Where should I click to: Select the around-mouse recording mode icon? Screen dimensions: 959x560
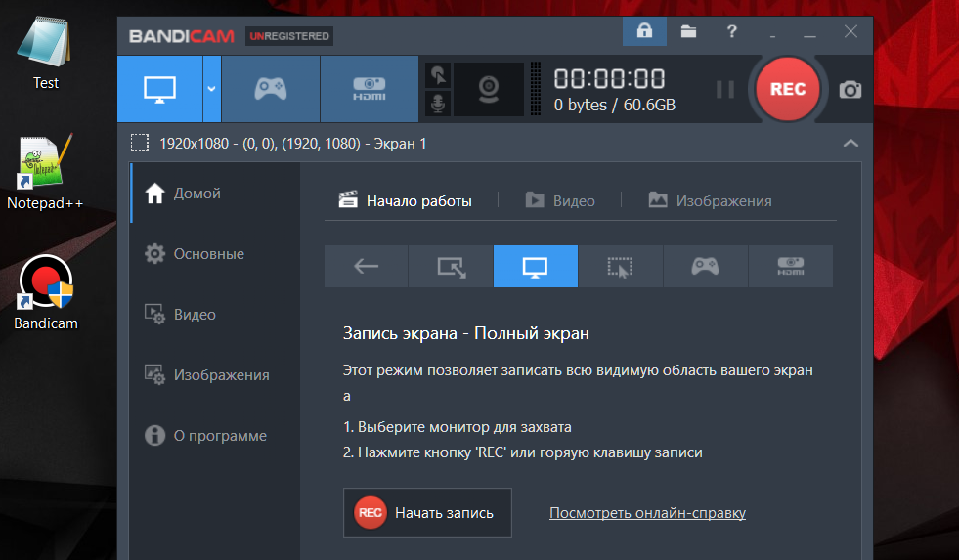pyautogui.click(x=620, y=267)
